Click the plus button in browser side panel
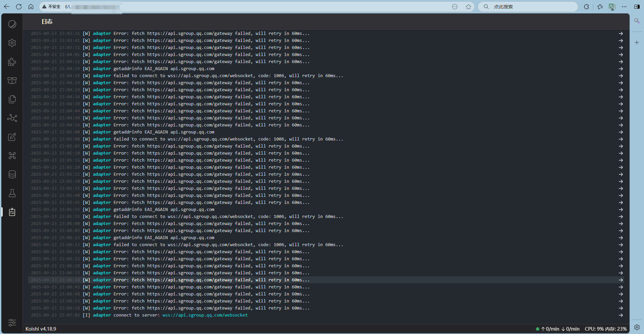This screenshot has width=644, height=334. tap(637, 43)
